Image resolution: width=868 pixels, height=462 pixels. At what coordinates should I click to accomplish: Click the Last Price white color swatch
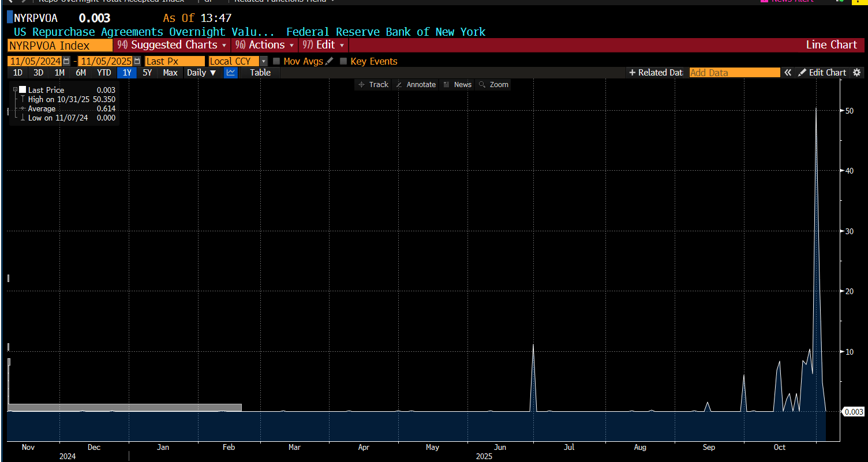click(23, 90)
